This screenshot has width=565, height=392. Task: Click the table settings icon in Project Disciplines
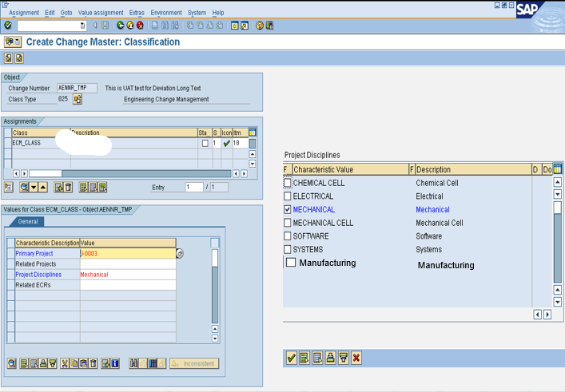click(558, 169)
